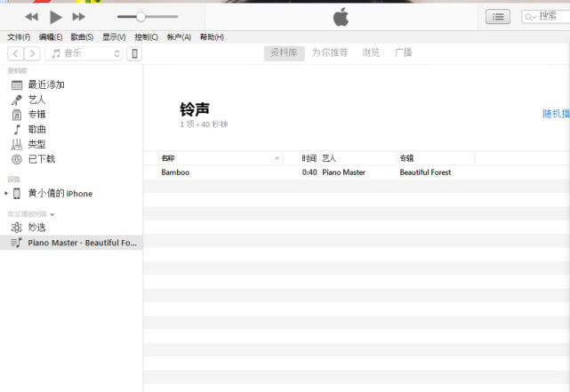Select 艺人 in the sidebar
Image resolution: width=570 pixels, height=392 pixels.
(x=36, y=100)
